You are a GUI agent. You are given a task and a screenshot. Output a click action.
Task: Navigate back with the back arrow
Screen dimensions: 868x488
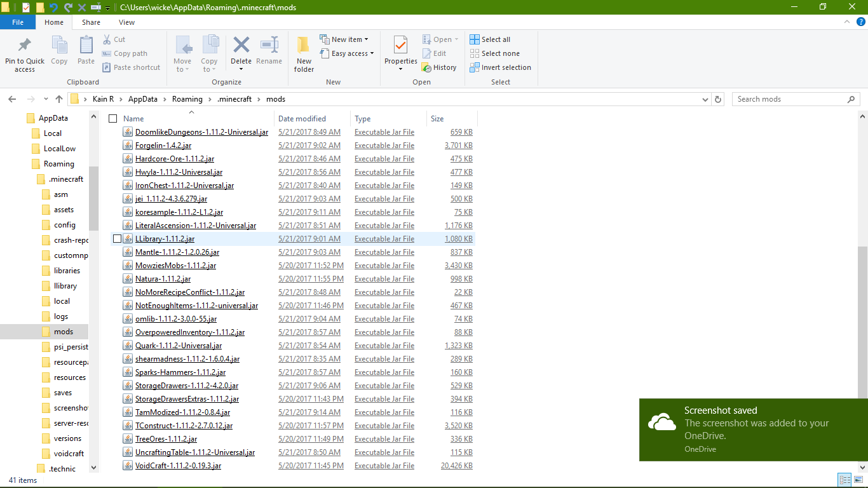point(12,99)
